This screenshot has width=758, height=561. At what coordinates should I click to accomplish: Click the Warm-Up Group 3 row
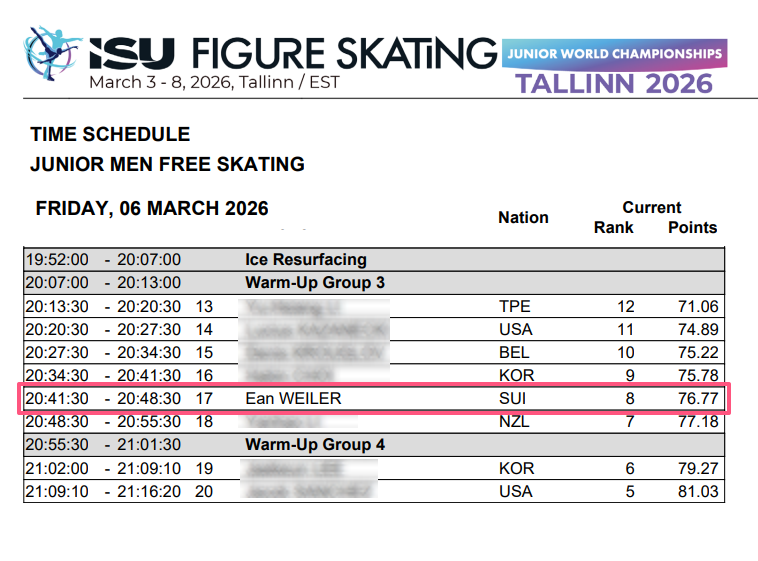point(315,283)
